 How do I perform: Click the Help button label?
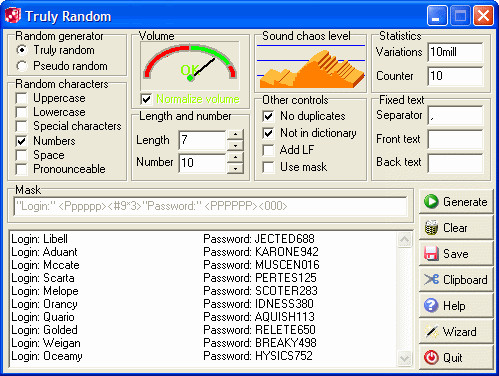pos(454,306)
